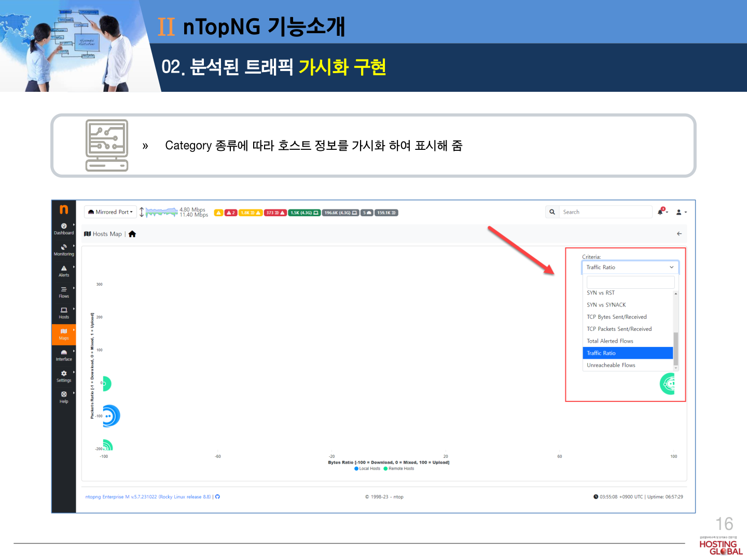Click the © 1998-23 - ntop footer text
The image size is (747, 560).
tap(384, 497)
